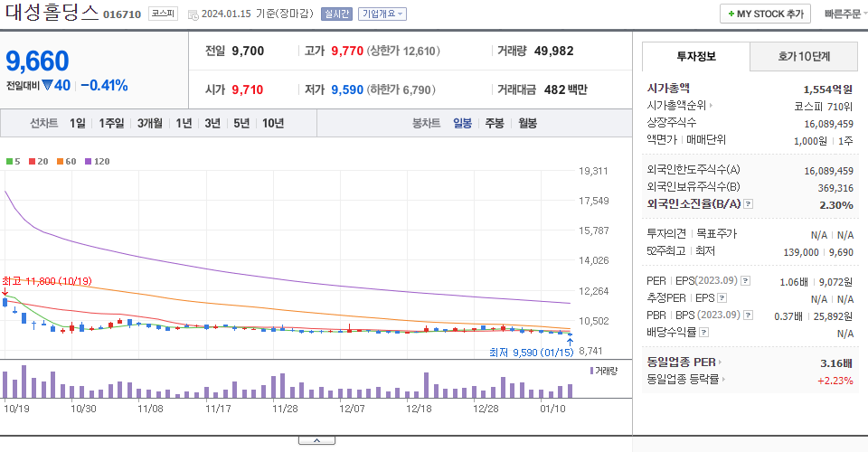Viewport: 868px width, 452px height.
Task: Click 시가총액 value 1,554억원
Action: [828, 89]
